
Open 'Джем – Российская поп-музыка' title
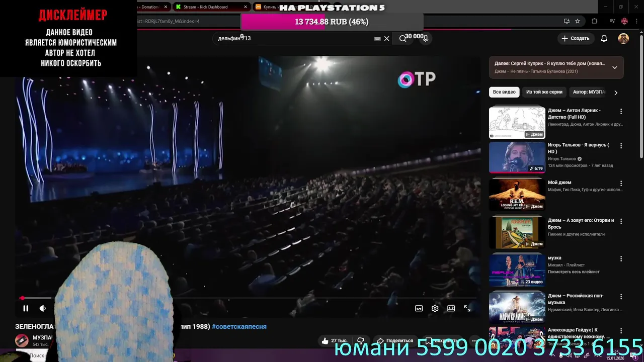pos(576,299)
